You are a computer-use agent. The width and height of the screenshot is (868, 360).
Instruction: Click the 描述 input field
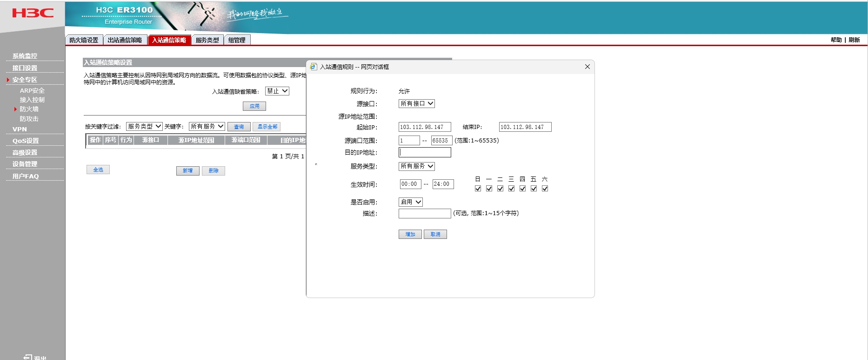coord(425,213)
